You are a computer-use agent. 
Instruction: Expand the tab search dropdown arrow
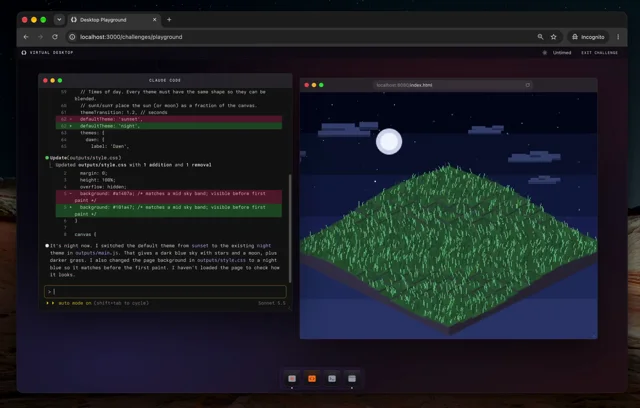pos(59,20)
